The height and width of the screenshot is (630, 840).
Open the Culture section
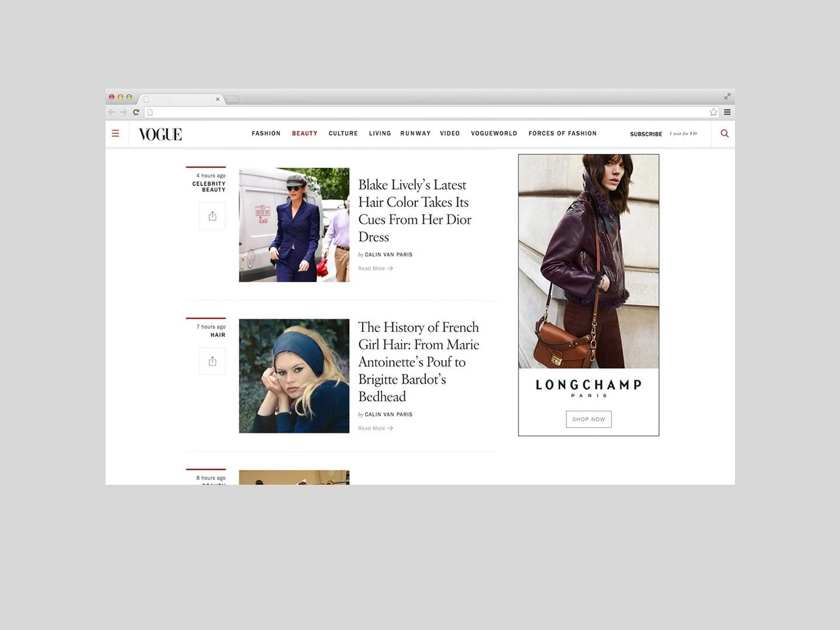click(343, 134)
